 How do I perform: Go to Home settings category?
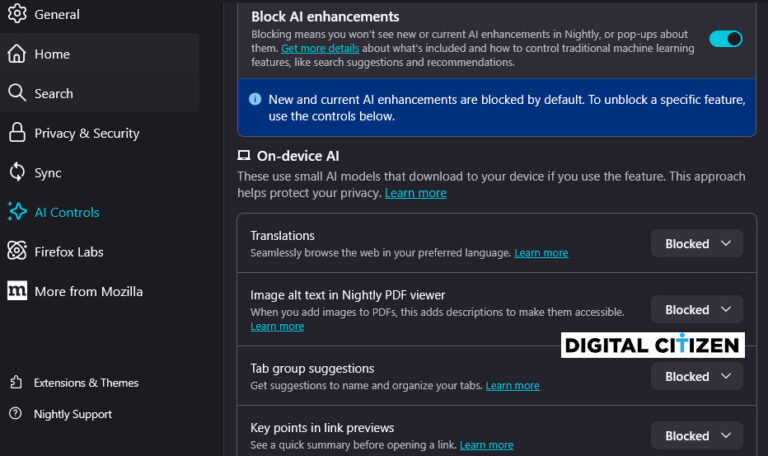pyautogui.click(x=99, y=53)
